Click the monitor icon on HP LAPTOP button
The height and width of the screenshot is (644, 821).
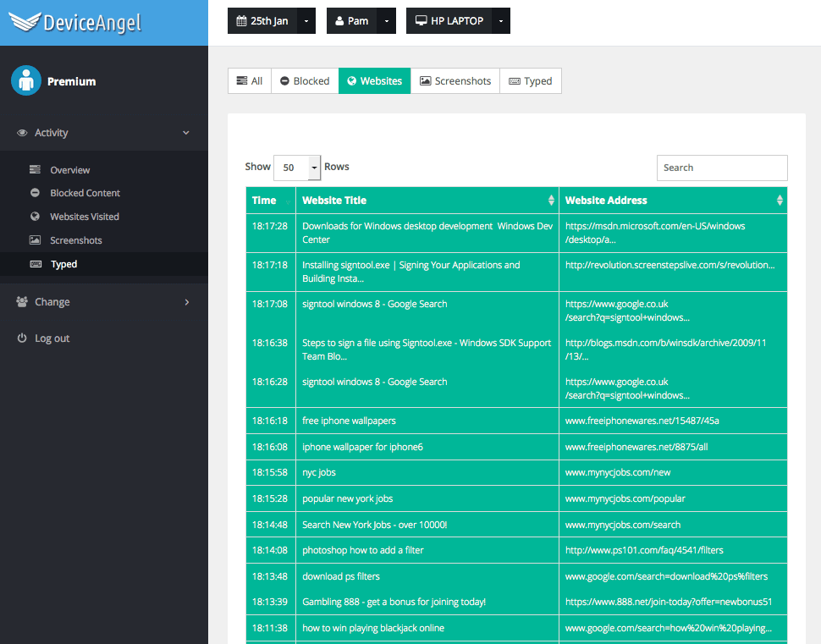(x=421, y=20)
